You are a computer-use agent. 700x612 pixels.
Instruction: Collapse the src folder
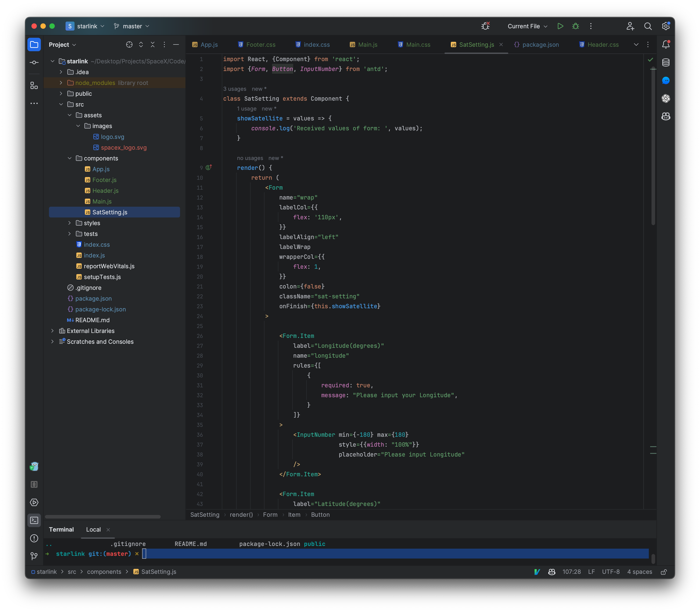point(62,104)
